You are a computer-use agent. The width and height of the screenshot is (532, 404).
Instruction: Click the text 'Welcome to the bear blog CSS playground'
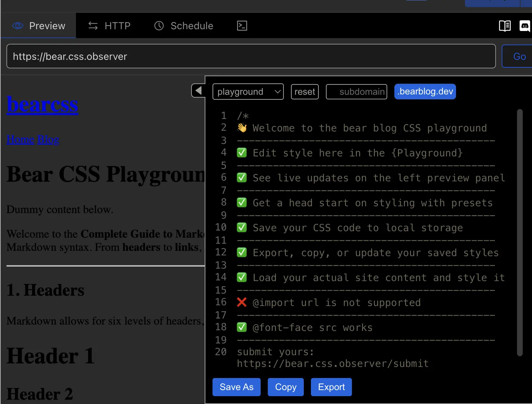coord(370,128)
